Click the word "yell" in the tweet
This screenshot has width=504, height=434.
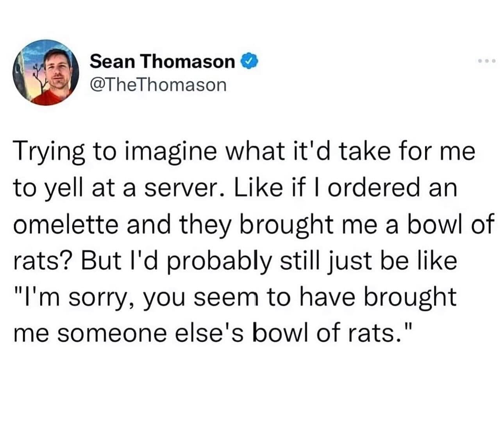point(60,188)
